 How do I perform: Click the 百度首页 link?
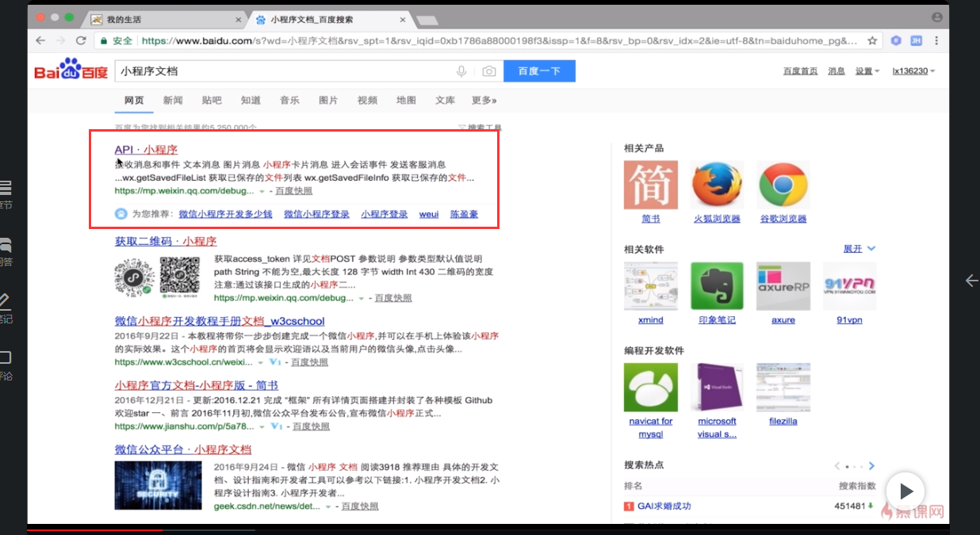800,71
